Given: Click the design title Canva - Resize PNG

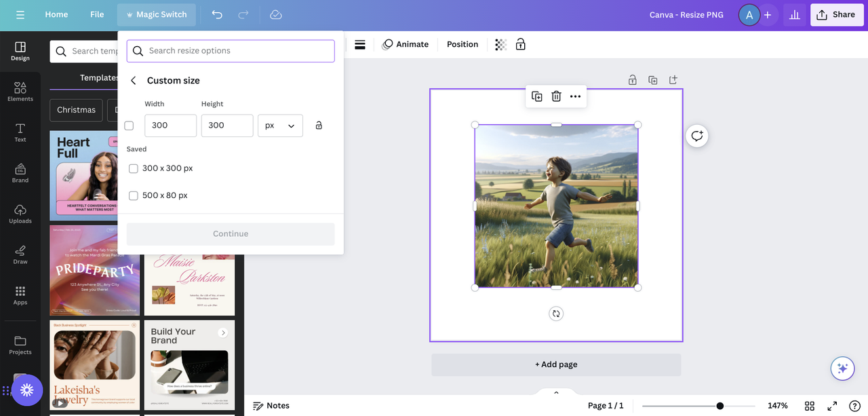Looking at the screenshot, I should click(x=686, y=14).
